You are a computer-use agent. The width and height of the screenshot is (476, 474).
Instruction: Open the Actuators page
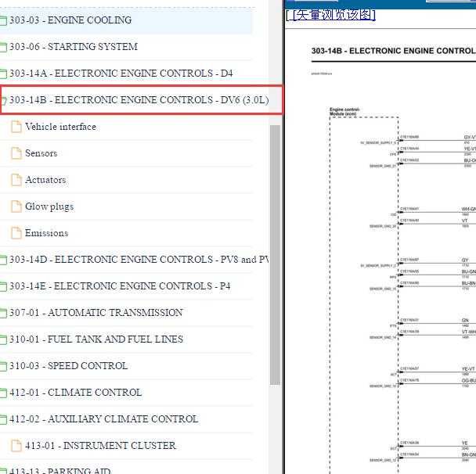(45, 180)
